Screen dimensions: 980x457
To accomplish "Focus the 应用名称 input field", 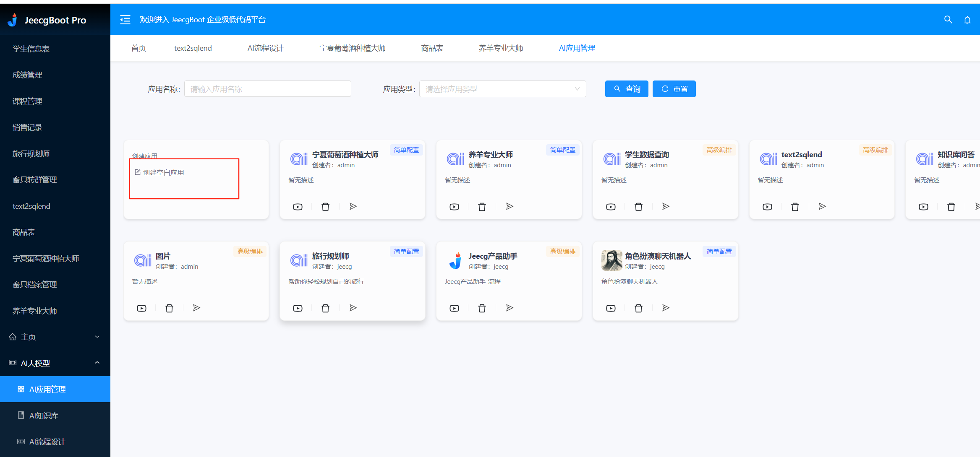I will (x=268, y=89).
